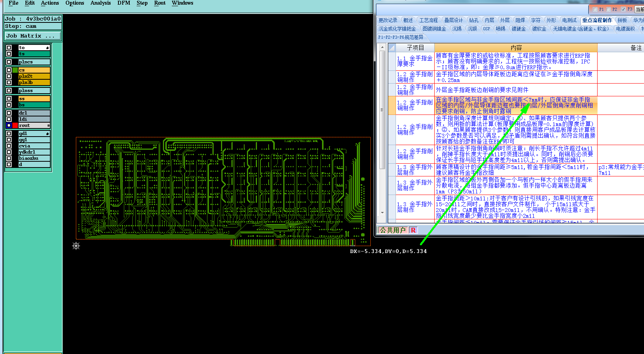Open the 图镀铜镍金 sub-tab
Viewport: 644px width, 354px height.
point(434,29)
